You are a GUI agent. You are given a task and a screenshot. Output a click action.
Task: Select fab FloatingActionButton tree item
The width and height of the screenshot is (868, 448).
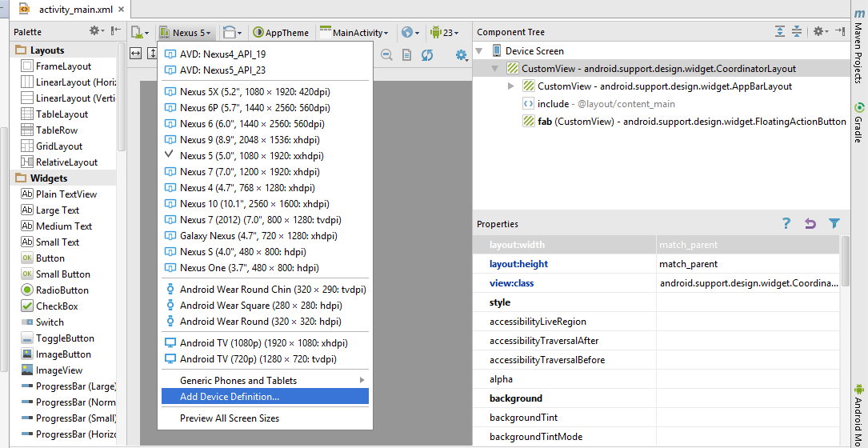684,122
